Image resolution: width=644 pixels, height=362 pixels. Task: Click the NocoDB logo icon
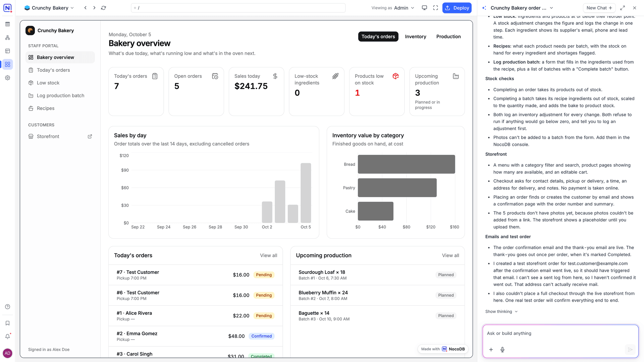point(7,8)
